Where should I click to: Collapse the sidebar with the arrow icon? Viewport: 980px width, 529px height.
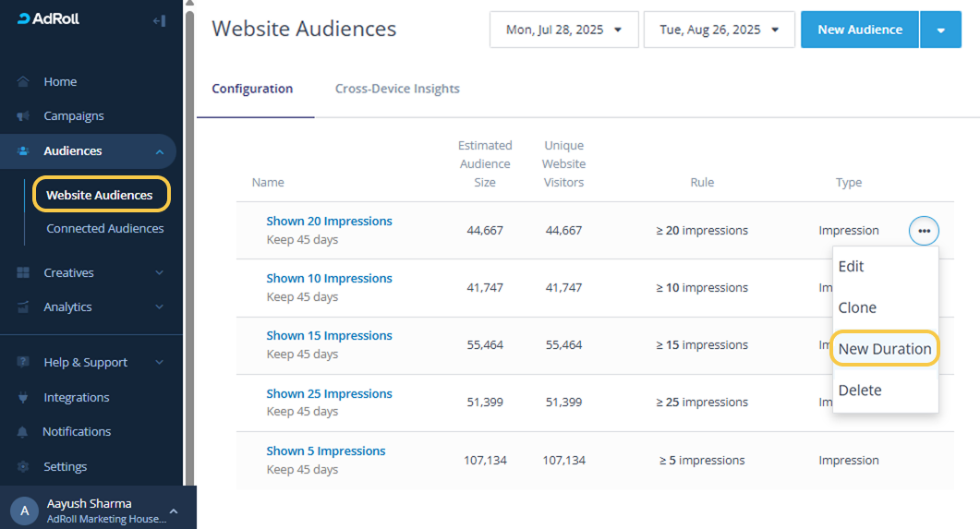click(x=158, y=20)
